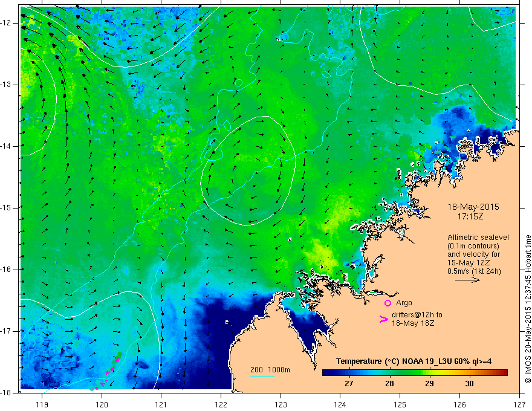Click the 18-May-2015 date text
The image size is (532, 411).
tap(470, 206)
